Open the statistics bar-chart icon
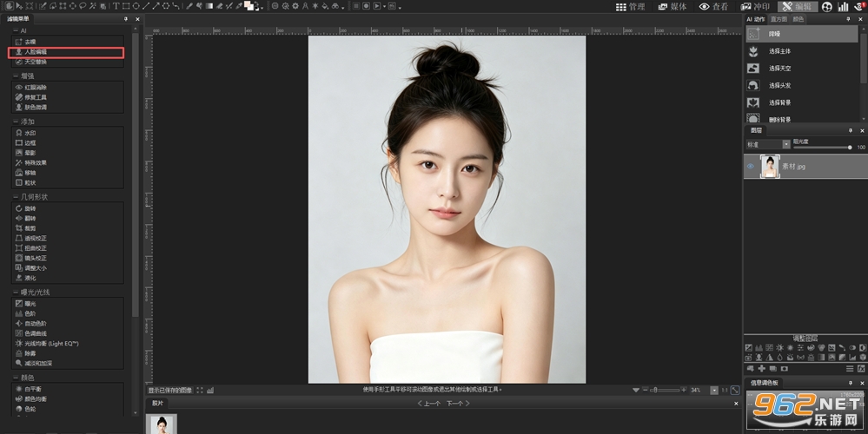 pos(843,7)
